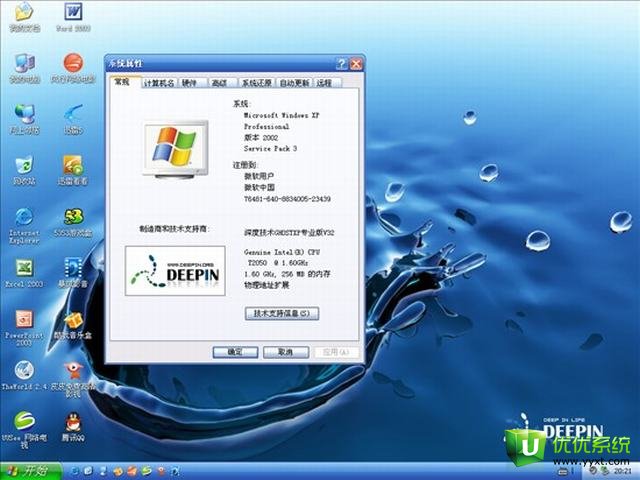
Task: Switch to the Hardware tab
Action: (192, 83)
